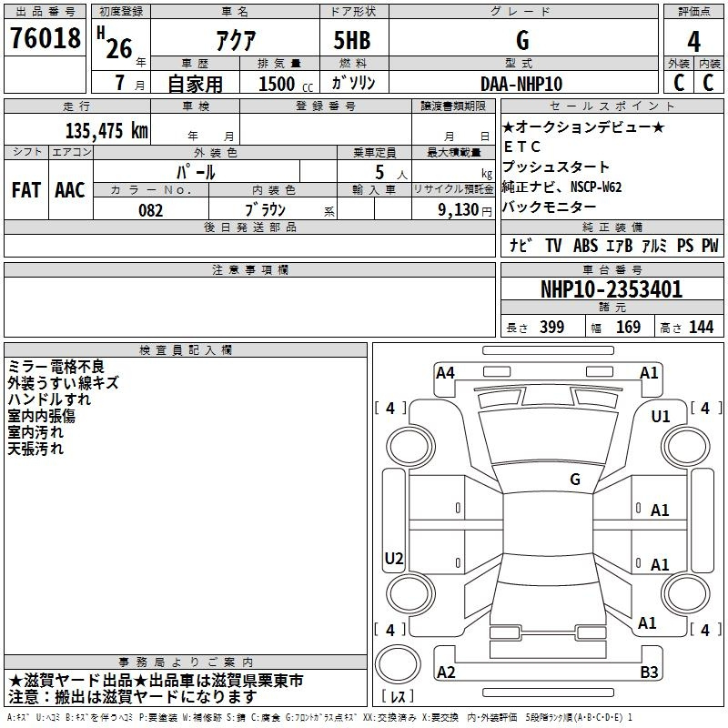
Task: Select inspector note ミラー電格不良
Action: [56, 367]
